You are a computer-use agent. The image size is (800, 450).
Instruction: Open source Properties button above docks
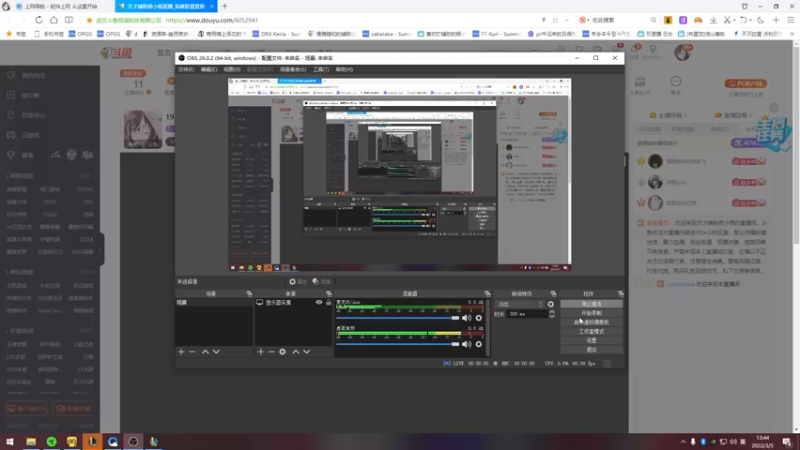(x=298, y=282)
